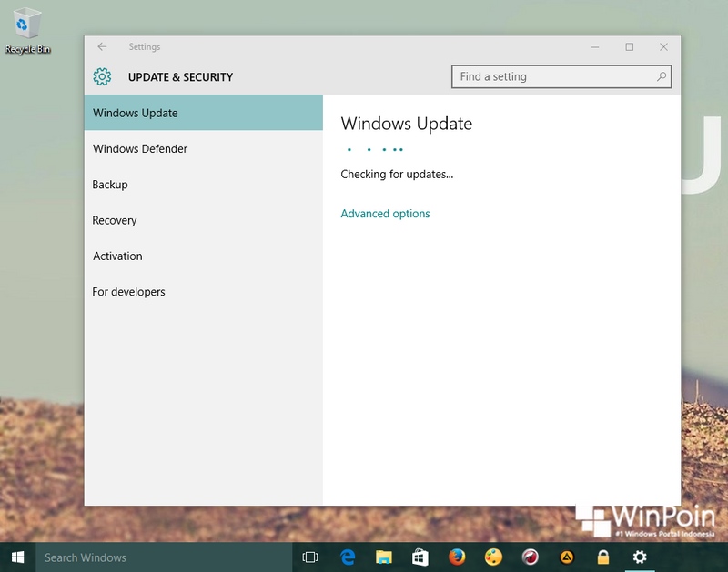This screenshot has height=572, width=728.
Task: Open the Recovery settings page
Action: tap(115, 220)
